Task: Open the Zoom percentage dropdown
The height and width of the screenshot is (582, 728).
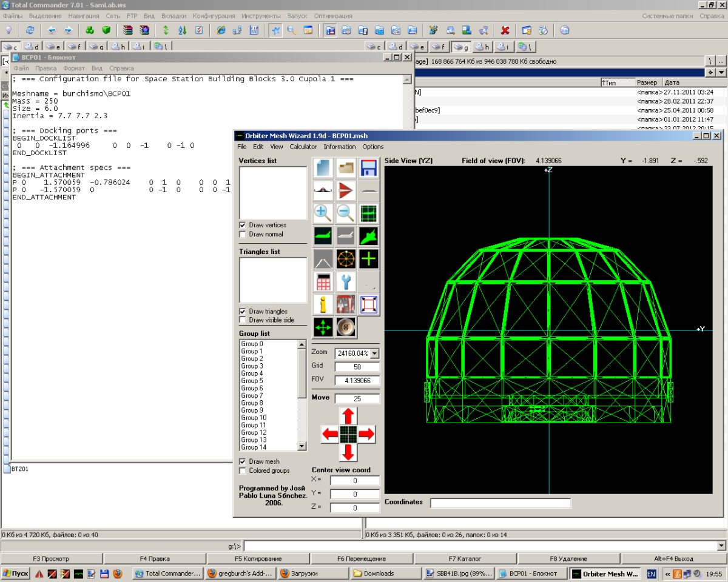Action: [374, 353]
